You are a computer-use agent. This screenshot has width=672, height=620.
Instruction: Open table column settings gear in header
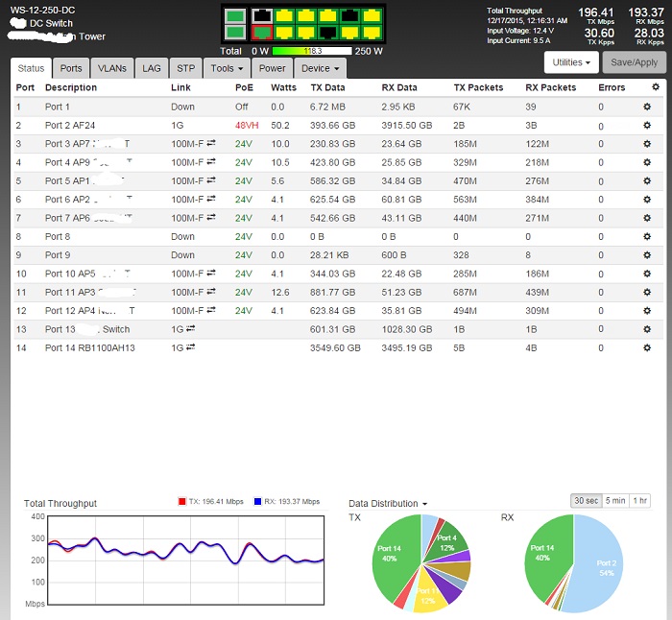point(656,87)
